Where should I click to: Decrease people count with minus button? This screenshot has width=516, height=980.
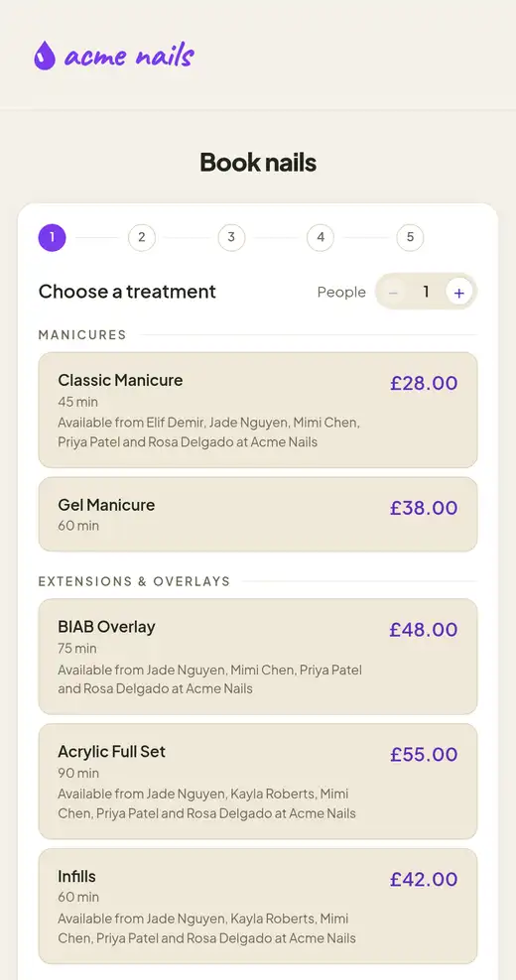coord(393,293)
